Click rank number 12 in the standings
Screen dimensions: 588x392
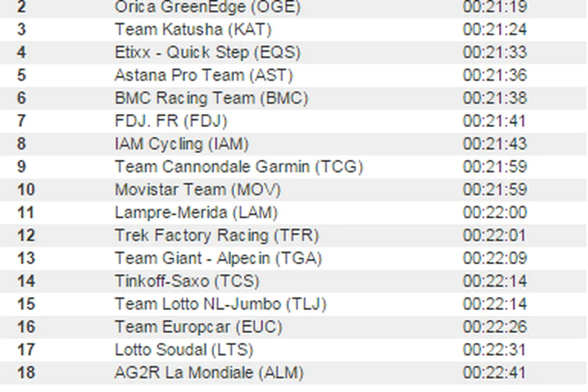(x=26, y=236)
